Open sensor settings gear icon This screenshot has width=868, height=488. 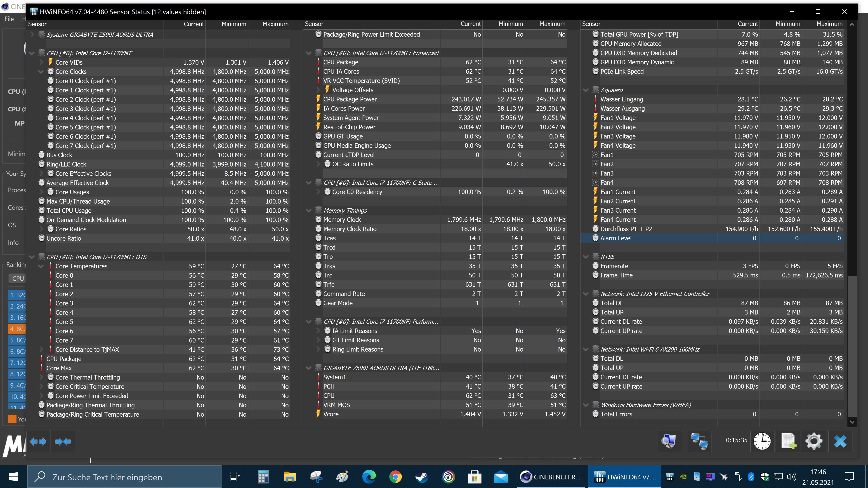click(814, 441)
